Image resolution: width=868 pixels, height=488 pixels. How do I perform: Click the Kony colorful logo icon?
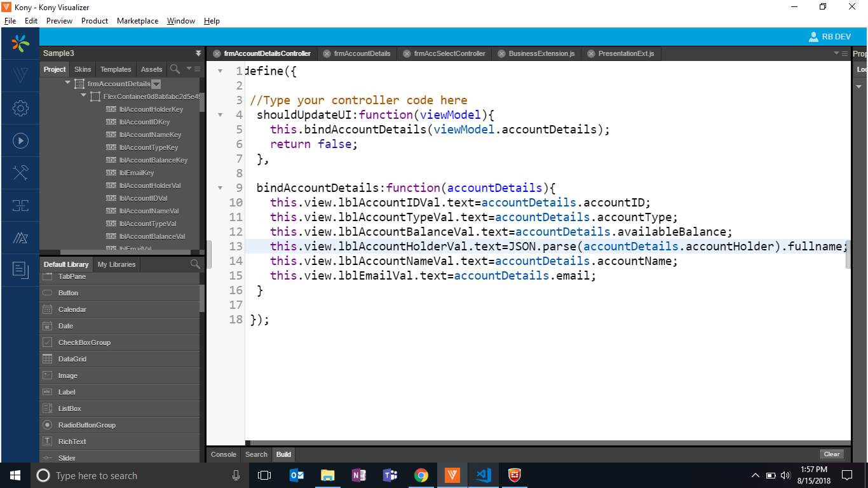[20, 43]
